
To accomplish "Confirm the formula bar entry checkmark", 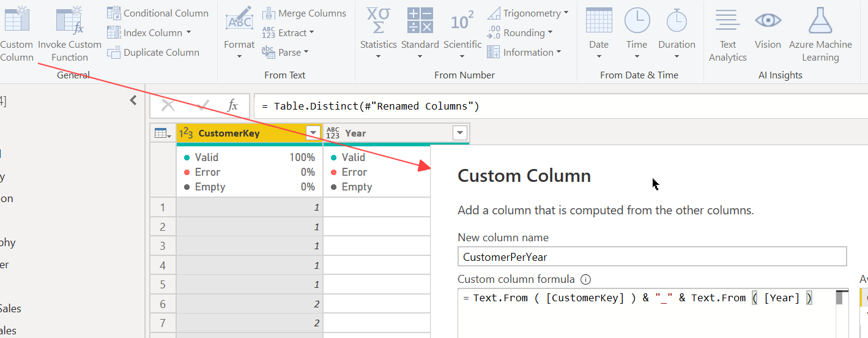I will pos(202,106).
